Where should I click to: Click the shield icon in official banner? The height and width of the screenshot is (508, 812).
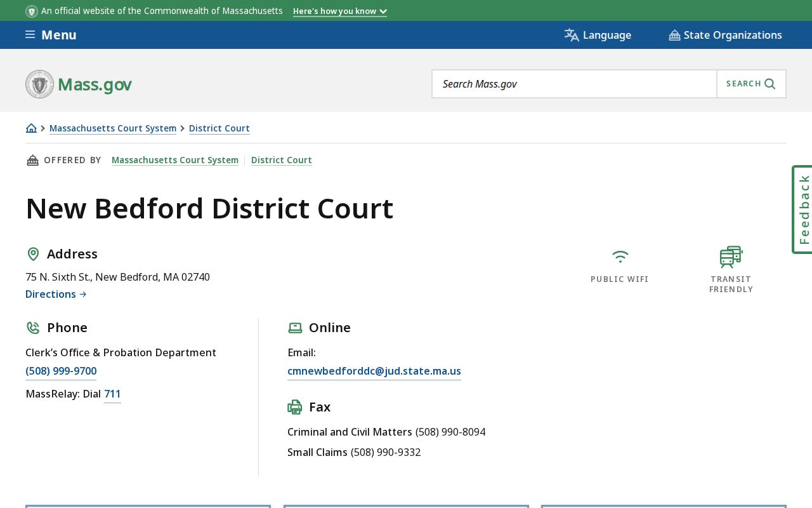(x=32, y=11)
